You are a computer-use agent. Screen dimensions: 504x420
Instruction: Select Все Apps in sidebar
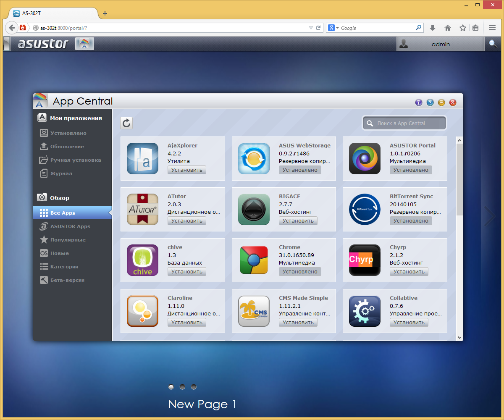click(73, 213)
